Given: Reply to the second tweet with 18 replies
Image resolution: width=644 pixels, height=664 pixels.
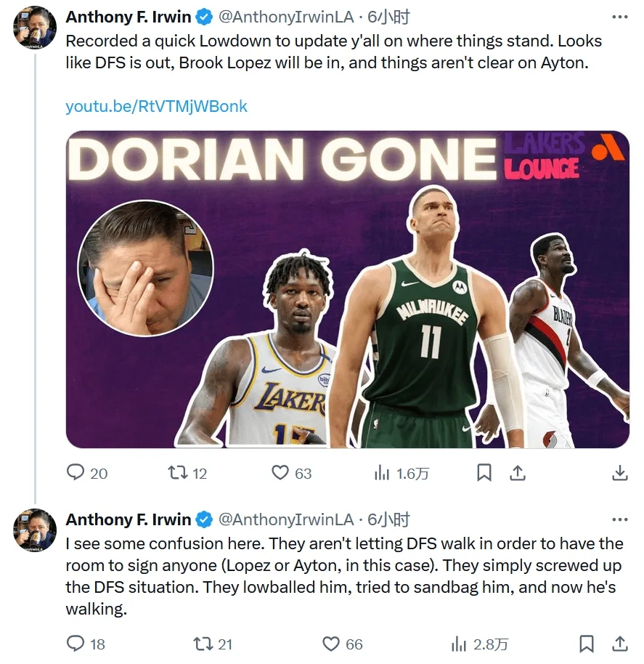Looking at the screenshot, I should [76, 644].
